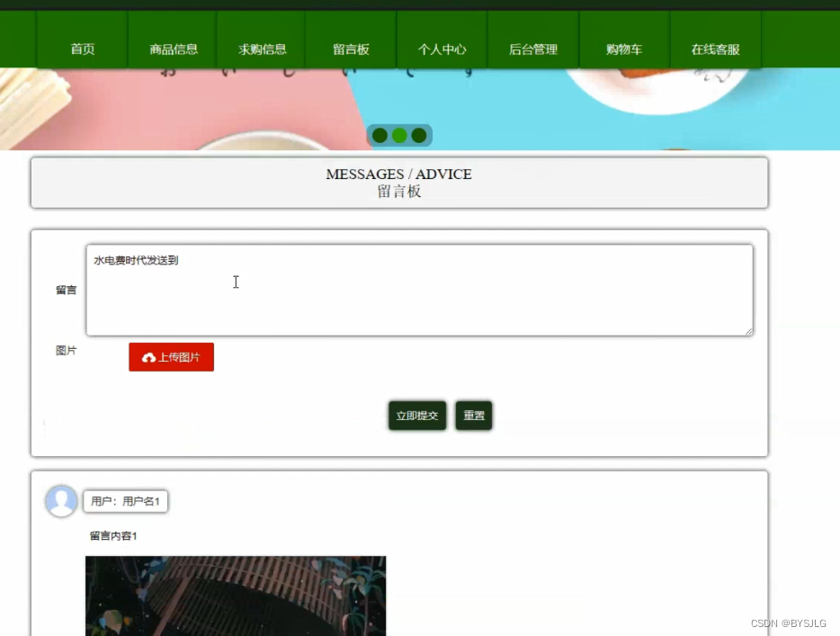The image size is (840, 636).
Task: Click the 重置 reset button
Action: [474, 416]
